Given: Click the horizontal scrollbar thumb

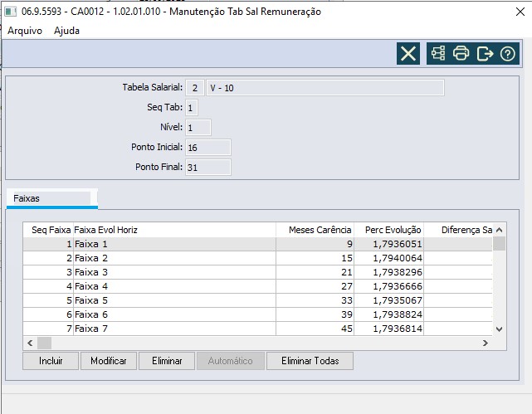Looking at the screenshot, I should [x=44, y=343].
